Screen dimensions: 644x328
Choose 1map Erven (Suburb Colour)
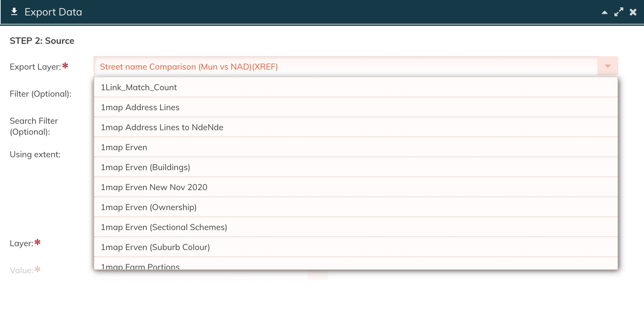[x=356, y=247]
